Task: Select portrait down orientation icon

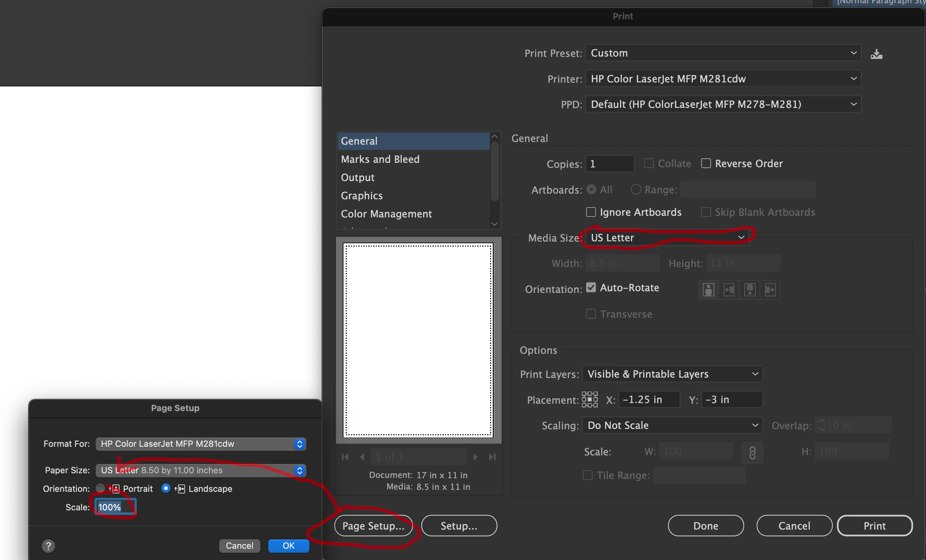Action: [x=750, y=290]
